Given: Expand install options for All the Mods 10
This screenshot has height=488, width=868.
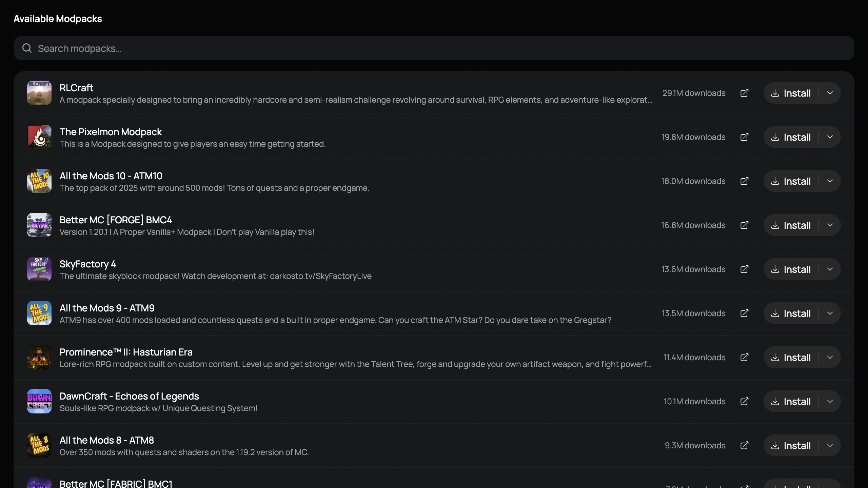Looking at the screenshot, I should [830, 181].
